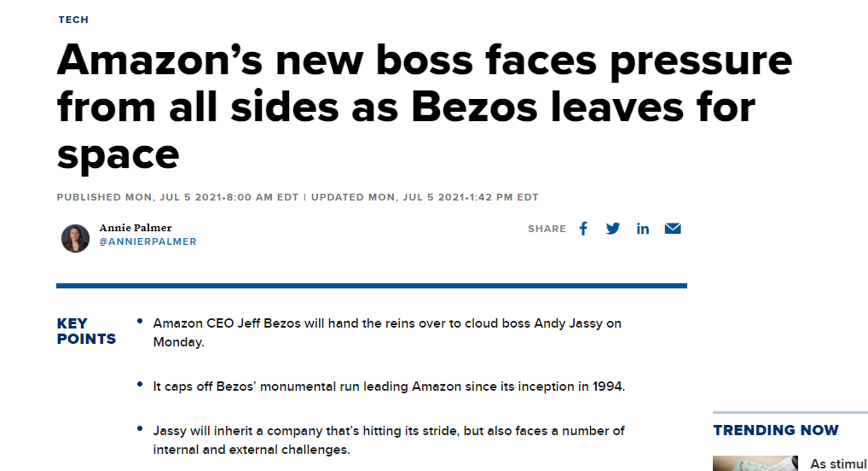Click Annie Palmer's author photo
Screen dimensions: 868x471
[75, 238]
